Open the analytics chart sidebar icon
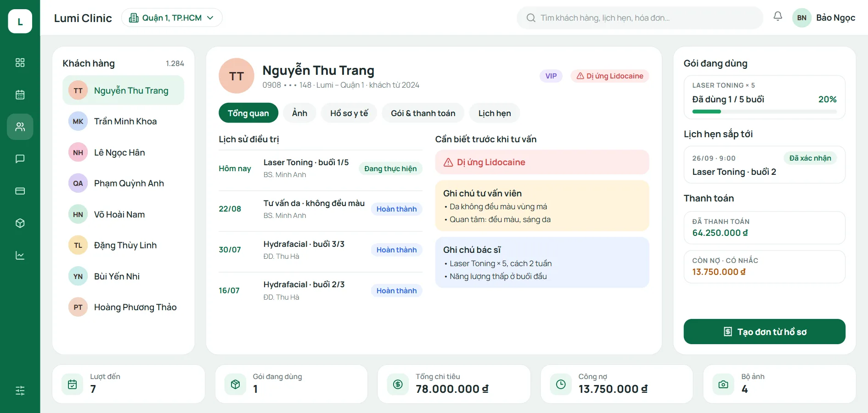Image resolution: width=868 pixels, height=413 pixels. tap(20, 255)
